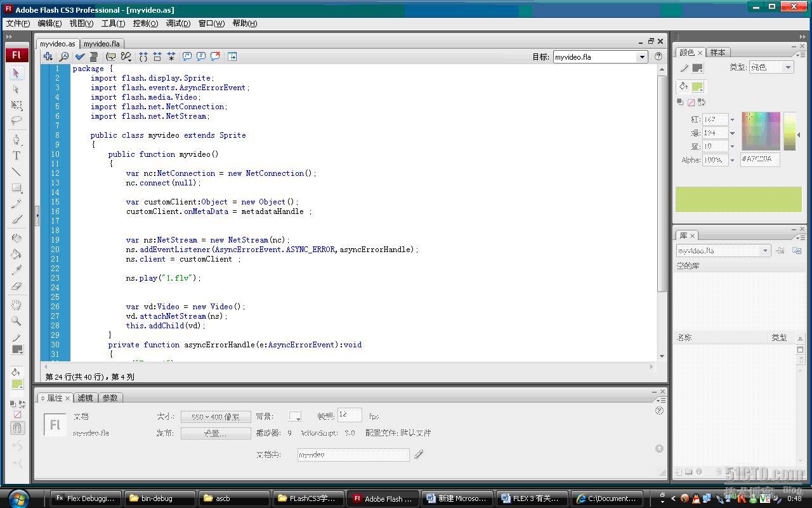Open the Find magnifier in script toolbar
812x508 pixels.
pos(63,57)
